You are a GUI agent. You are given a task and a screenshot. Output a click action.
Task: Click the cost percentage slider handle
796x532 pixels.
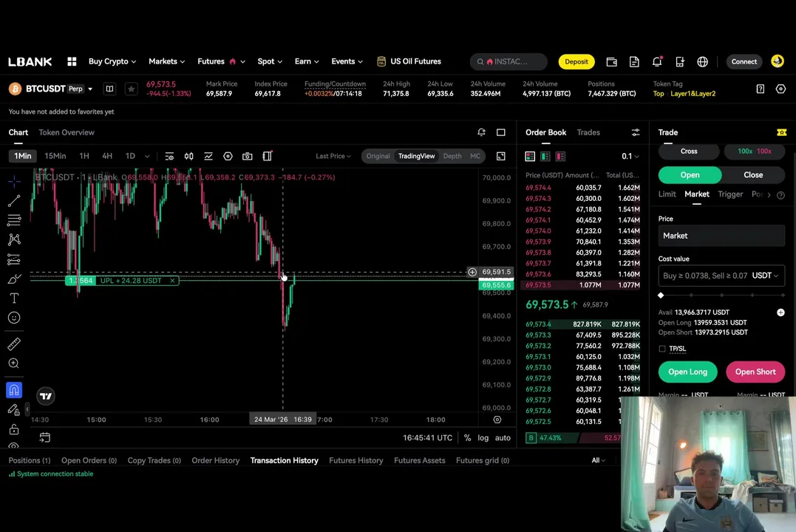661,295
